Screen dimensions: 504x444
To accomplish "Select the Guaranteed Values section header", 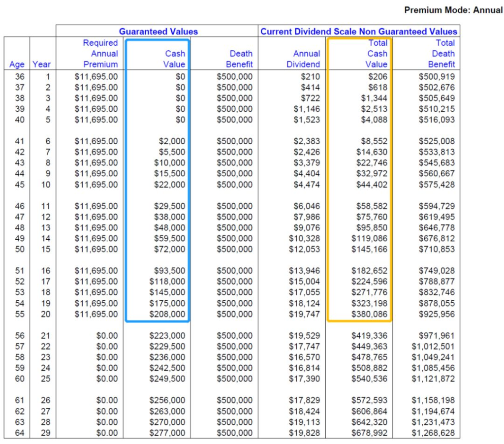I will pyautogui.click(x=158, y=32).
